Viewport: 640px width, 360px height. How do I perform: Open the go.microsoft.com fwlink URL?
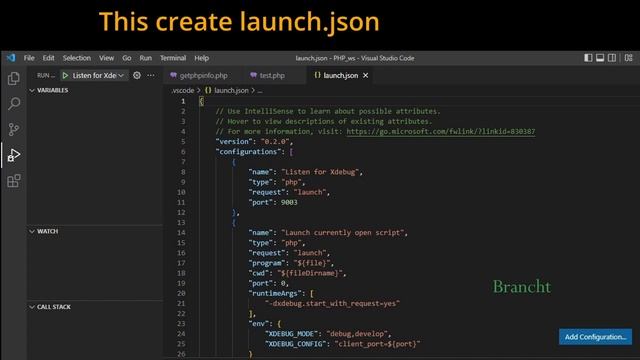(x=440, y=131)
